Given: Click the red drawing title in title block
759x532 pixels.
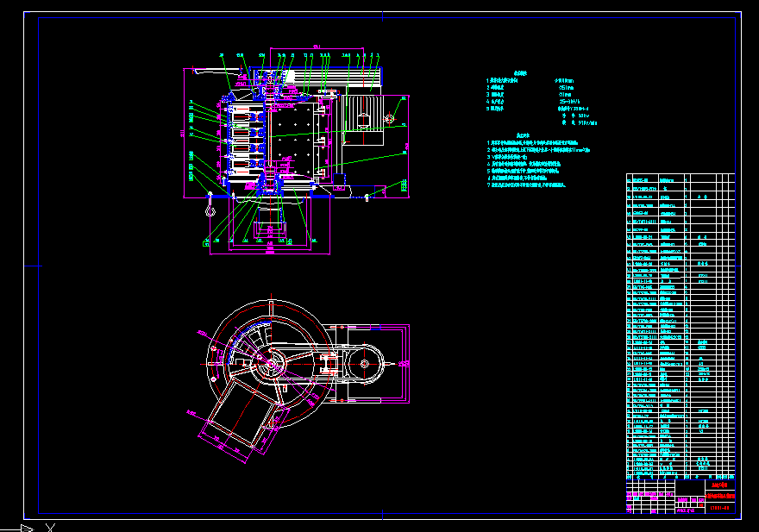Looking at the screenshot, I should [720, 496].
